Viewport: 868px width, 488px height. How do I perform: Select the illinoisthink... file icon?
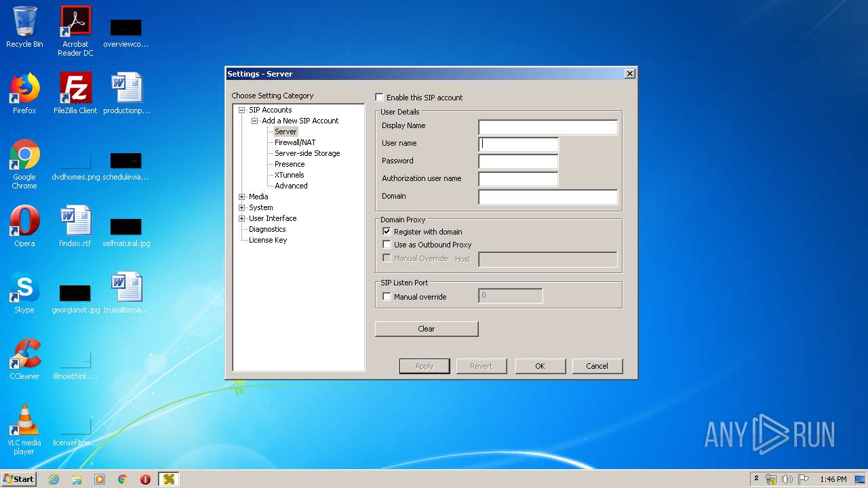click(x=75, y=365)
